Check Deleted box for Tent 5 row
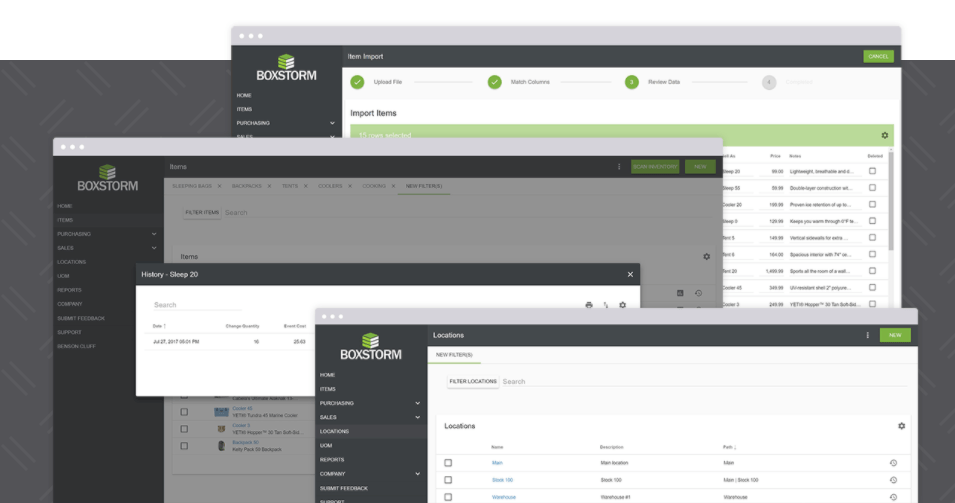The width and height of the screenshot is (955, 503). click(872, 238)
